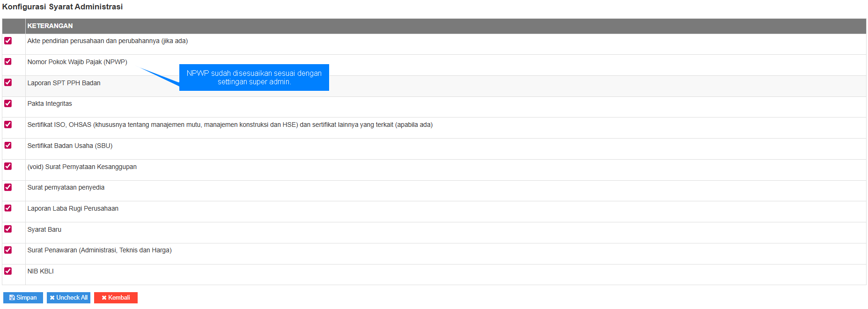Click the Simpan save button

(x=23, y=298)
